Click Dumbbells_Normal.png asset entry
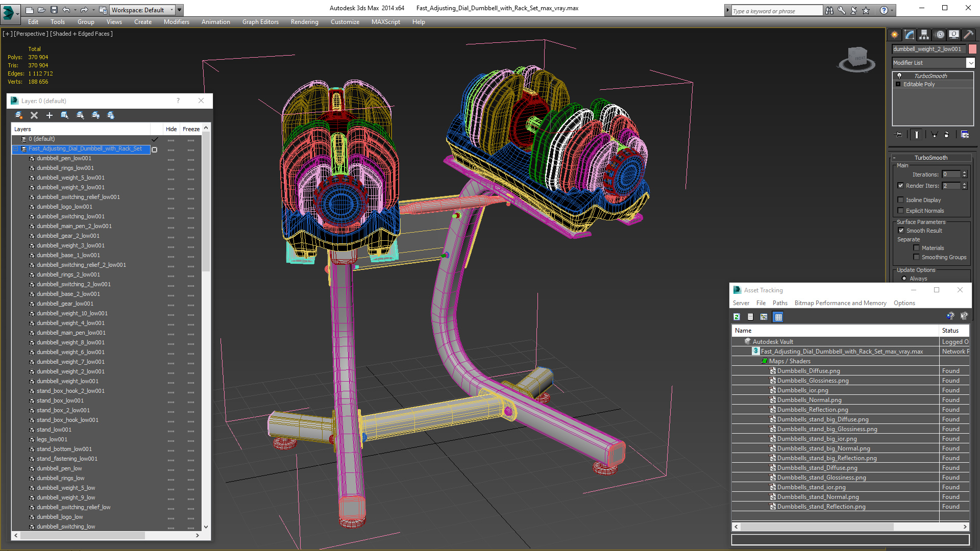 (809, 400)
